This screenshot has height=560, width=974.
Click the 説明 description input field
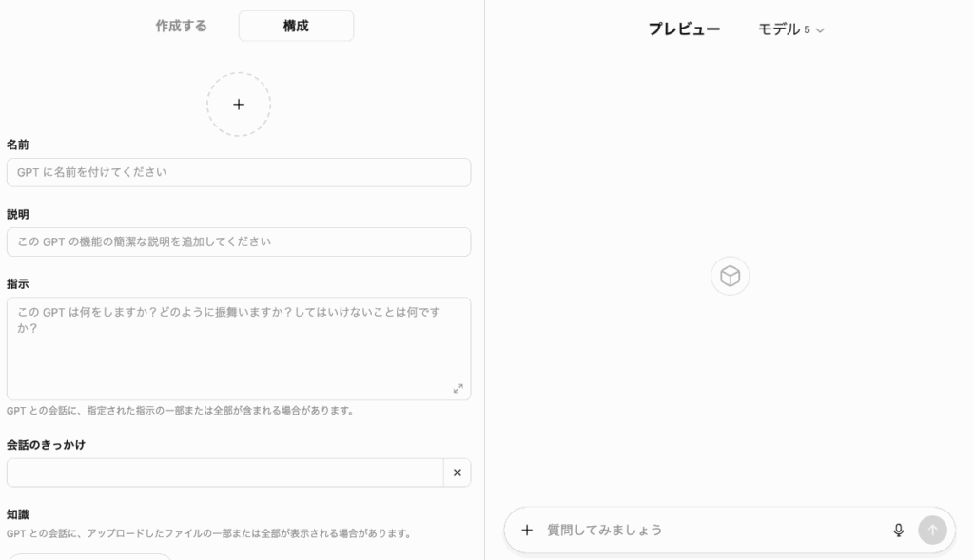(x=239, y=241)
